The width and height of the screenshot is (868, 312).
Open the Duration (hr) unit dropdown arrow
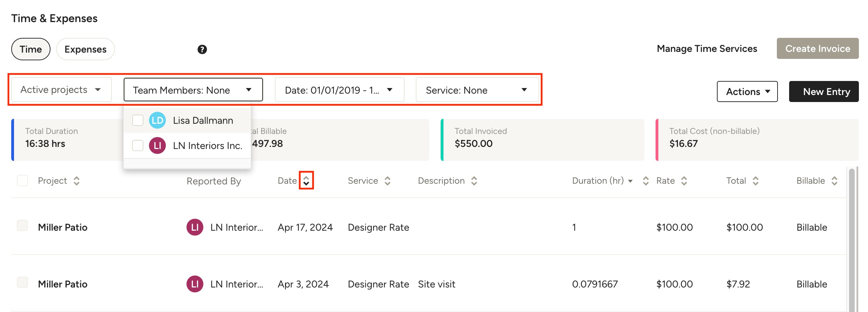pos(630,181)
